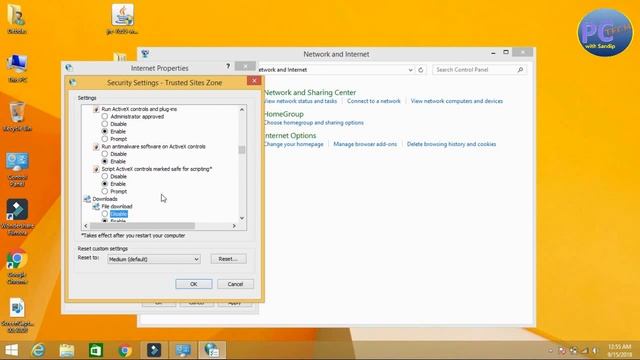Click the refresh button in address bar
Viewport: 640px width, 360px height.
tap(420, 70)
